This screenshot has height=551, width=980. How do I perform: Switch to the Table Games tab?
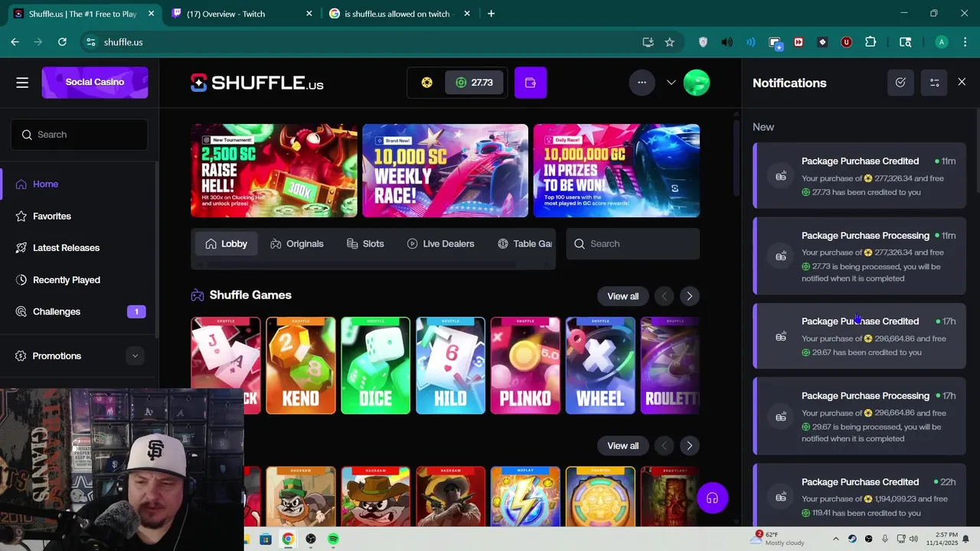(525, 243)
